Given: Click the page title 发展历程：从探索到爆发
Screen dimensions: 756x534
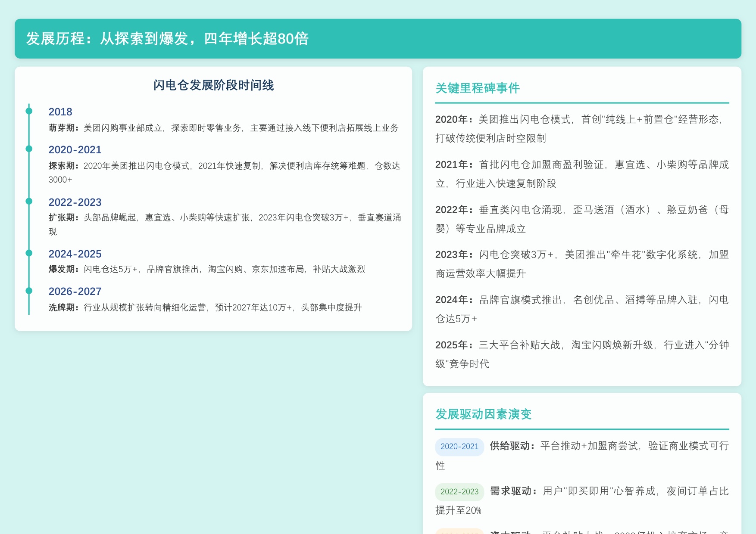Looking at the screenshot, I should coord(167,39).
